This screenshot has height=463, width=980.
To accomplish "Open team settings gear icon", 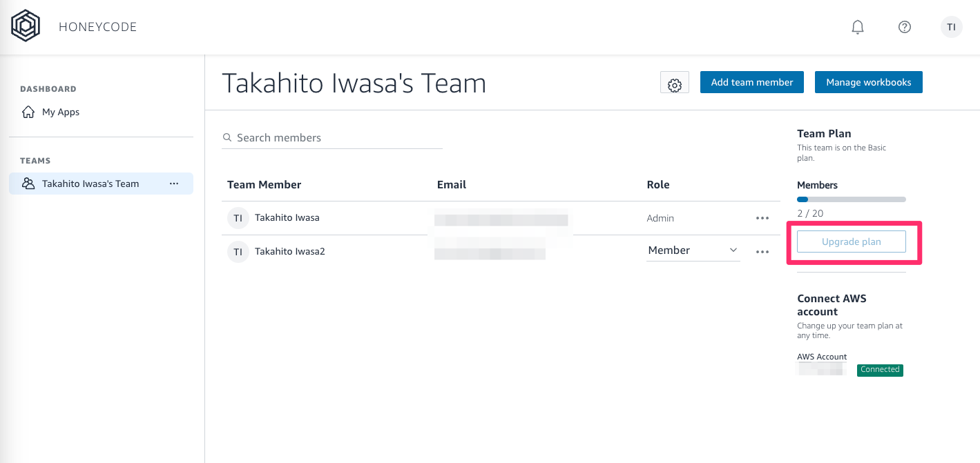I will [675, 83].
